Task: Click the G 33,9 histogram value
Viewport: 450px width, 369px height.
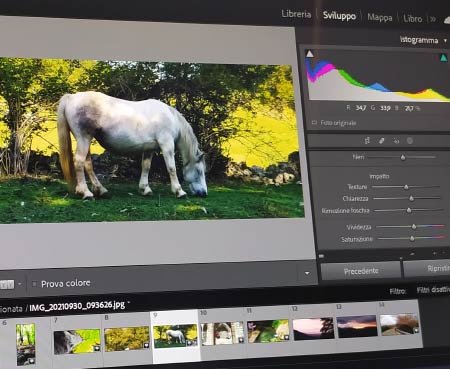Action: pos(381,108)
